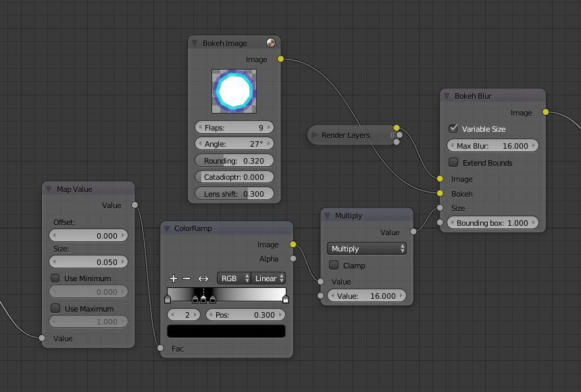Click the ColorRamp Fac input socket
Image resolution: width=581 pixels, height=392 pixels.
click(160, 348)
